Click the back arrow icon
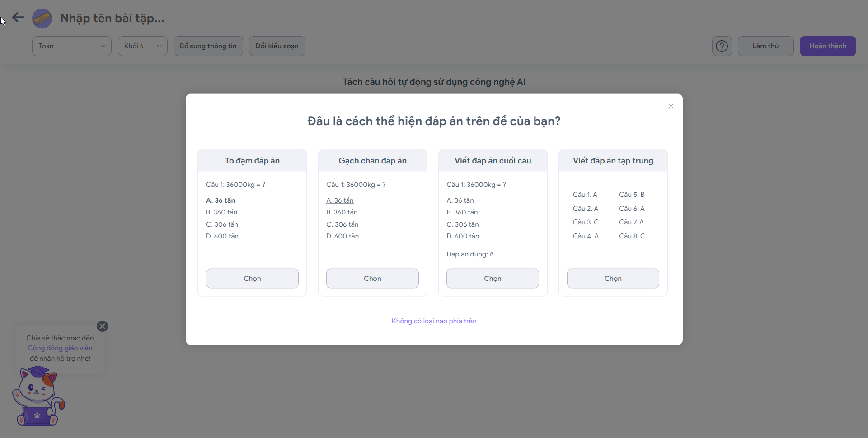This screenshot has width=868, height=438. (18, 18)
